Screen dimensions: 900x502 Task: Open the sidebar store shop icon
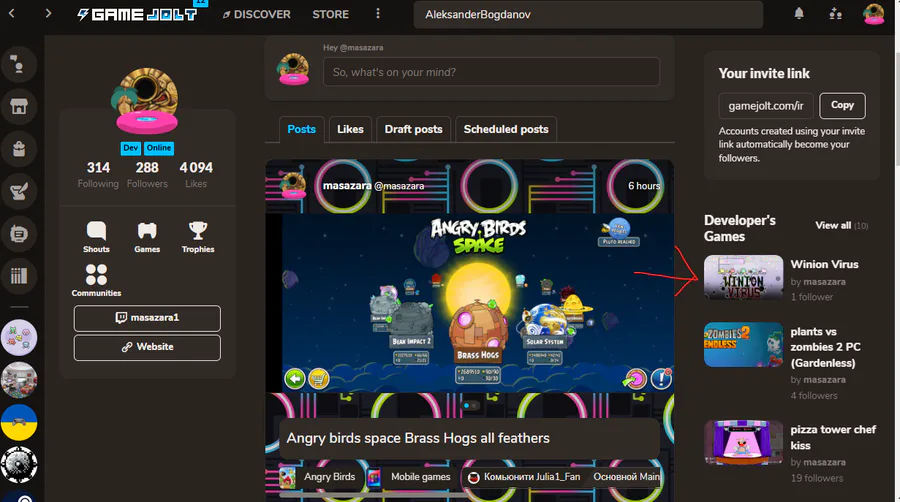click(x=19, y=106)
